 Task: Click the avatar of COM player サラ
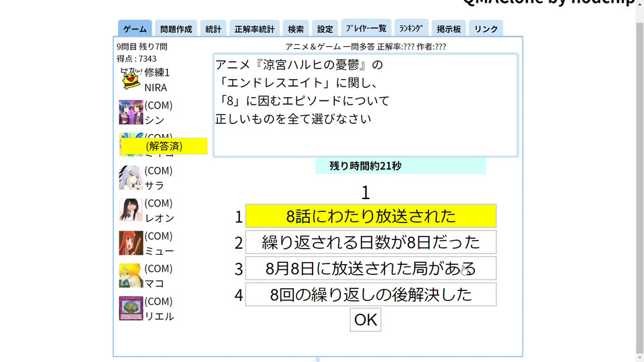point(131,178)
